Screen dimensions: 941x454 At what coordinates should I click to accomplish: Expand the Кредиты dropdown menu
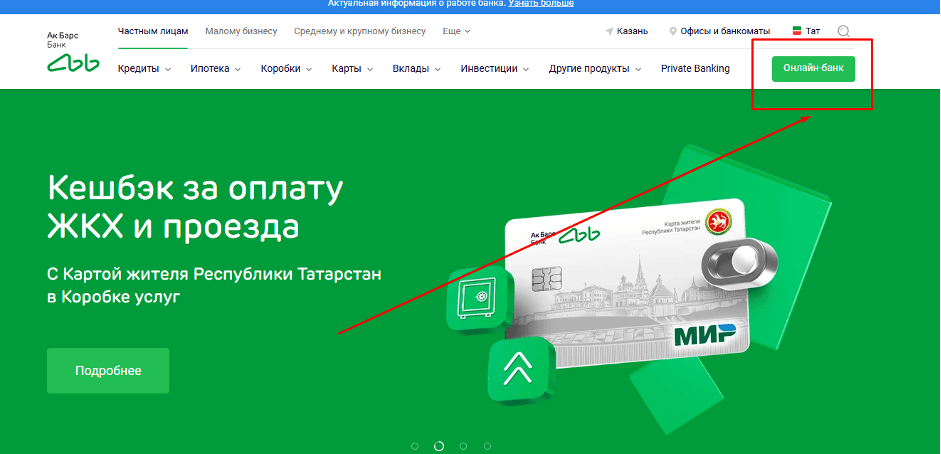click(x=145, y=68)
